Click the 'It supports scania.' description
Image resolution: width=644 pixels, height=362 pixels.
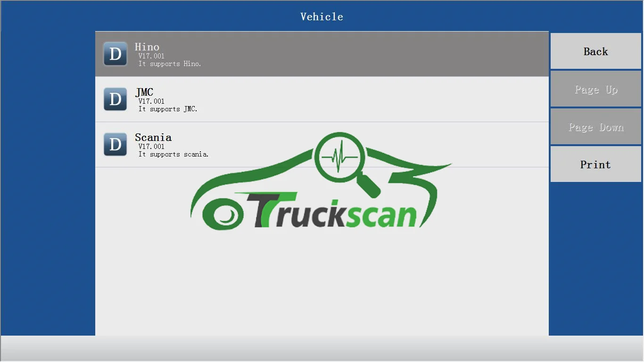click(x=173, y=154)
